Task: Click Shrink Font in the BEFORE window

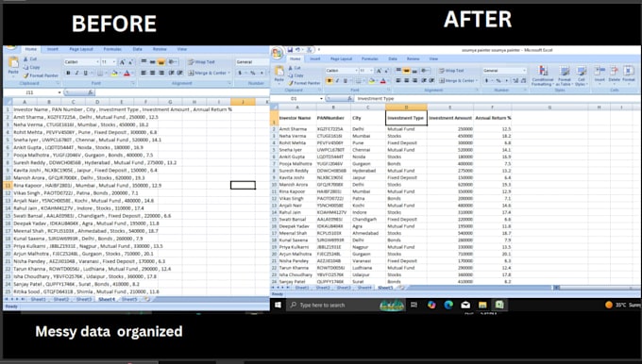Action: 130,62
